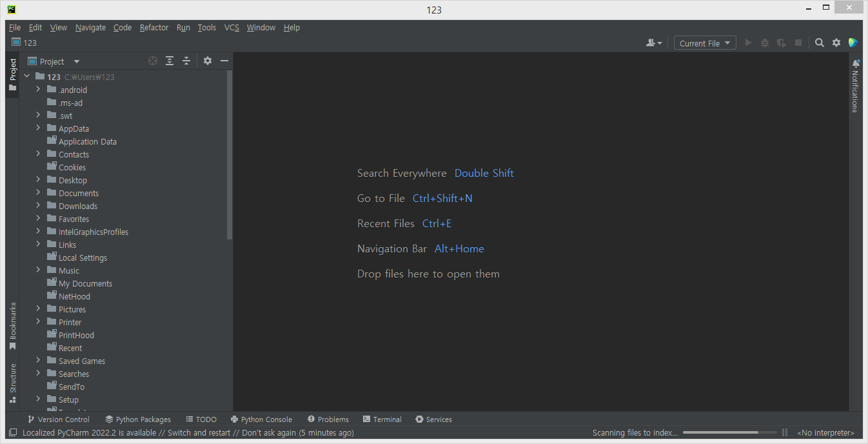The image size is (868, 444).
Task: Select the Cookies folder
Action: coord(72,167)
